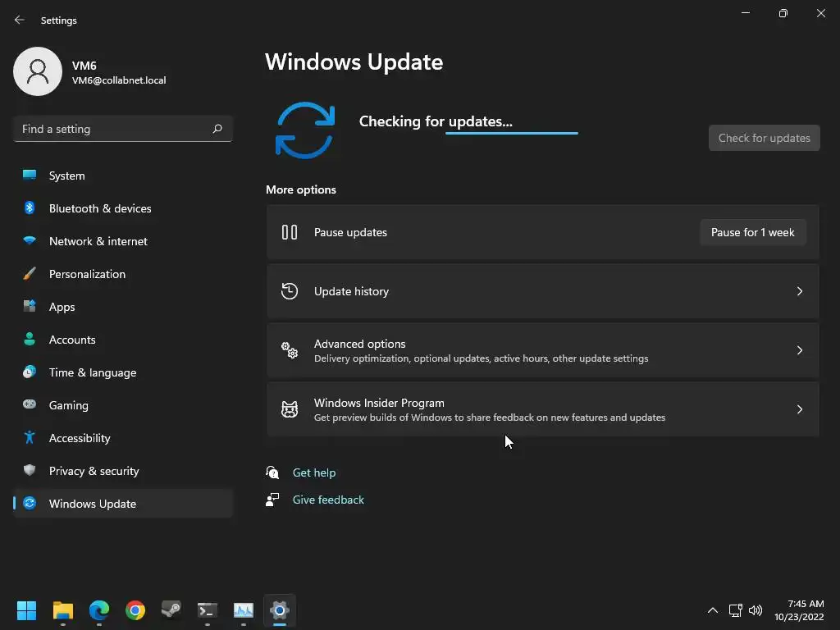
Task: Click the Network wifi icon in sidebar
Action: click(x=30, y=240)
